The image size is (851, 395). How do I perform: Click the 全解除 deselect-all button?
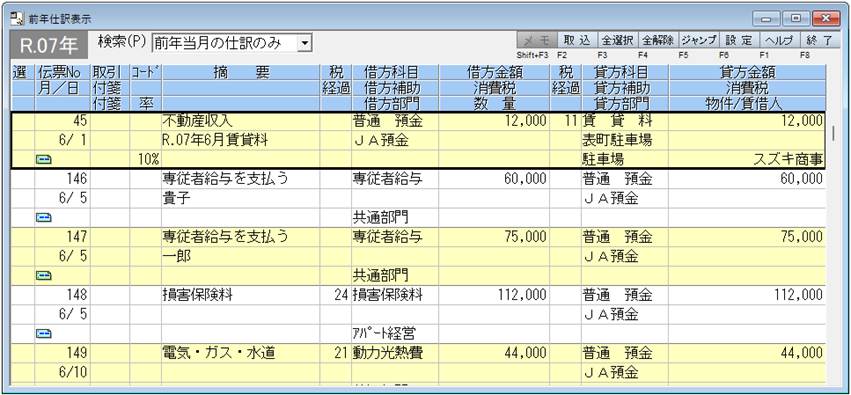[658, 40]
